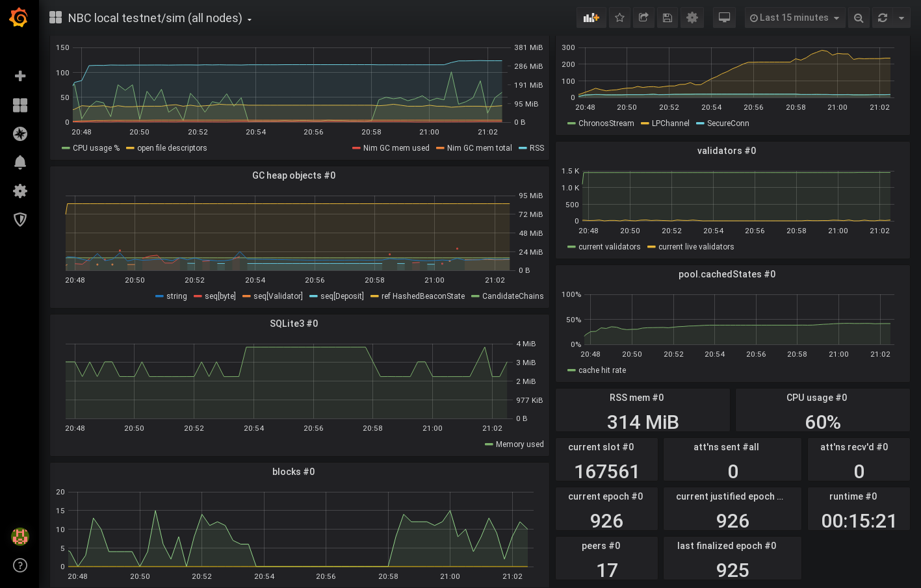The image size is (921, 588).
Task: Open the Dashboards squares icon in sidebar
Action: point(20,105)
